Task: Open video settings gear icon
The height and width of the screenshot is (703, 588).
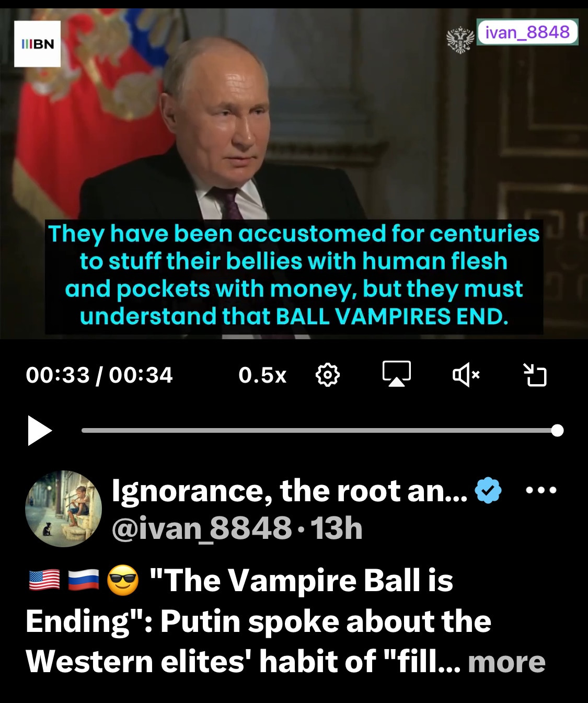Action: pos(328,375)
